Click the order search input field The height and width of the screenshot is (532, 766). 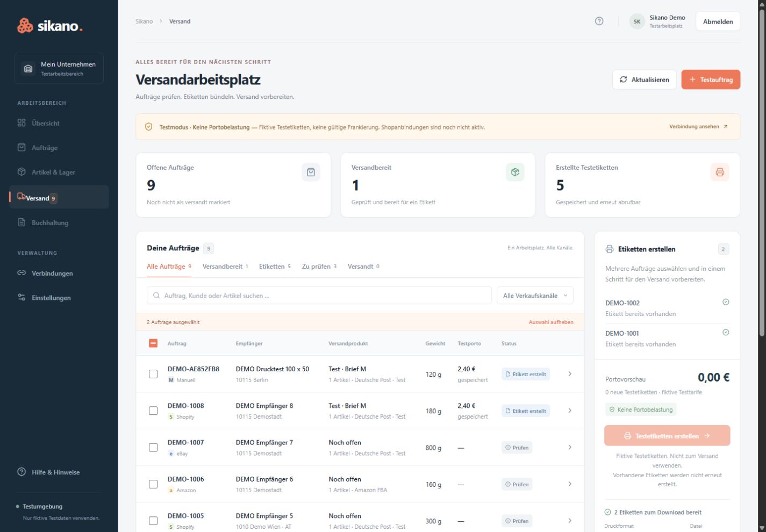tap(319, 296)
